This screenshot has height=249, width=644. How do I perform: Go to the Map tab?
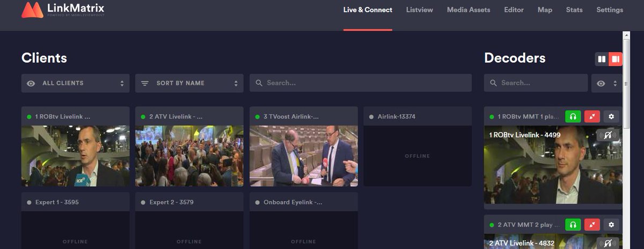(545, 10)
